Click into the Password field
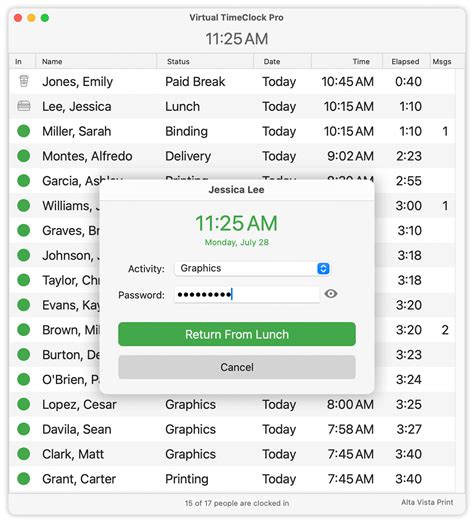Screen dimensions: 474x523 (247, 295)
